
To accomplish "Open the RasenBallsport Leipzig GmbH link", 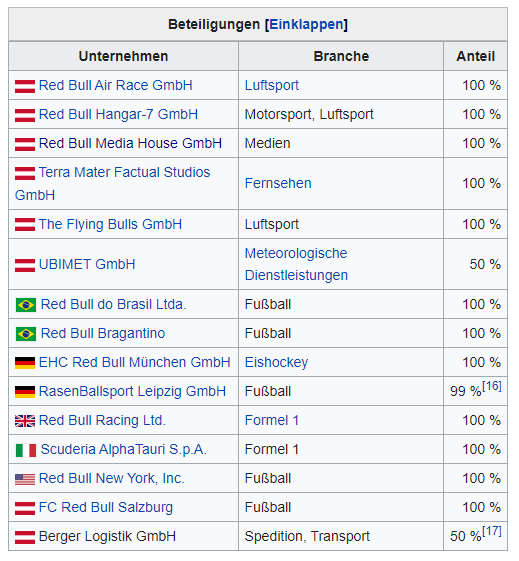I will 132,391.
